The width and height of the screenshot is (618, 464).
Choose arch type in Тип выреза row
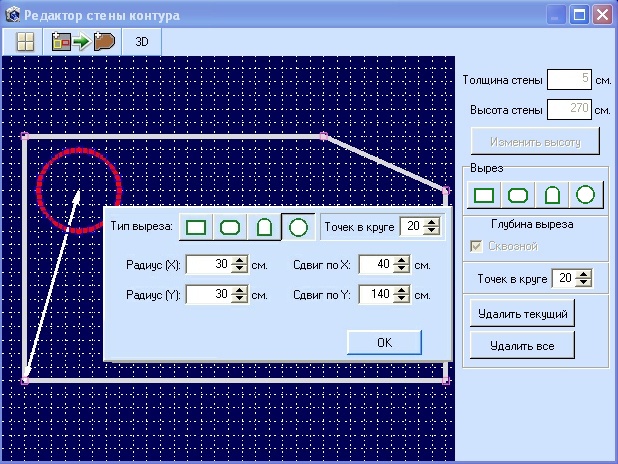(264, 227)
